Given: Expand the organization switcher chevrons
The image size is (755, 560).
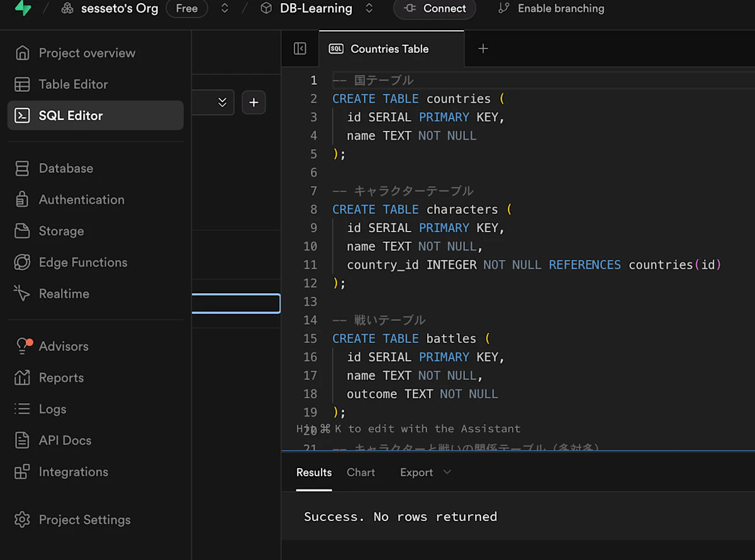Looking at the screenshot, I should tap(225, 8).
